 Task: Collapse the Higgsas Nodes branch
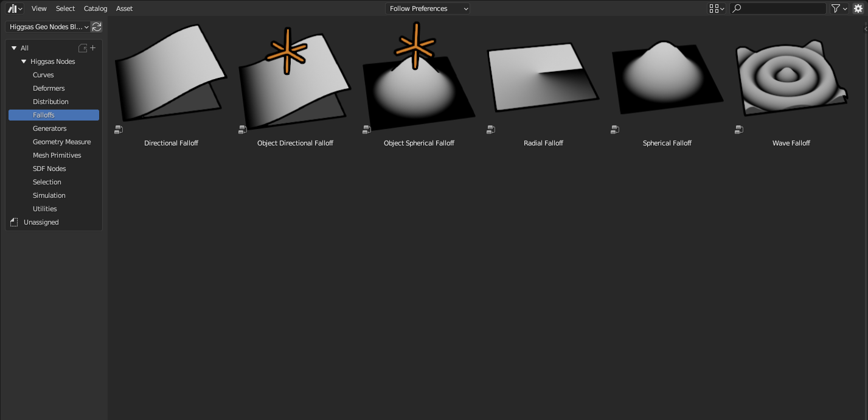click(24, 61)
